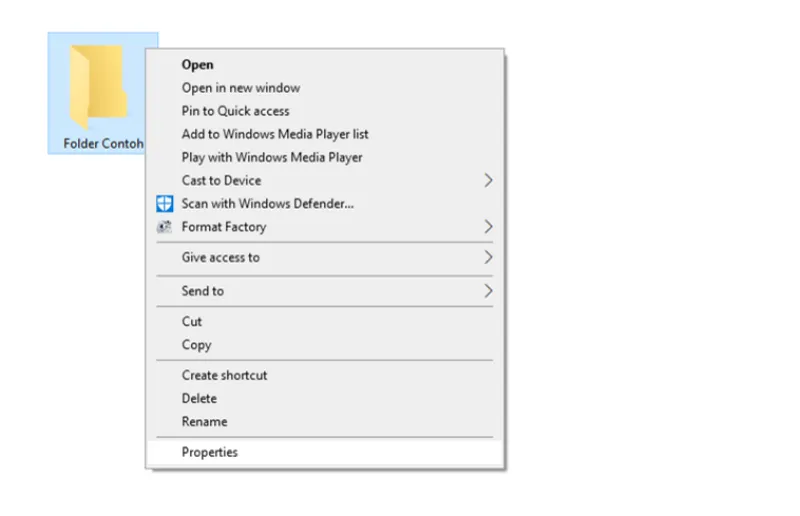The width and height of the screenshot is (800, 516).
Task: Choose Play with Windows Media Player
Action: 324,157
